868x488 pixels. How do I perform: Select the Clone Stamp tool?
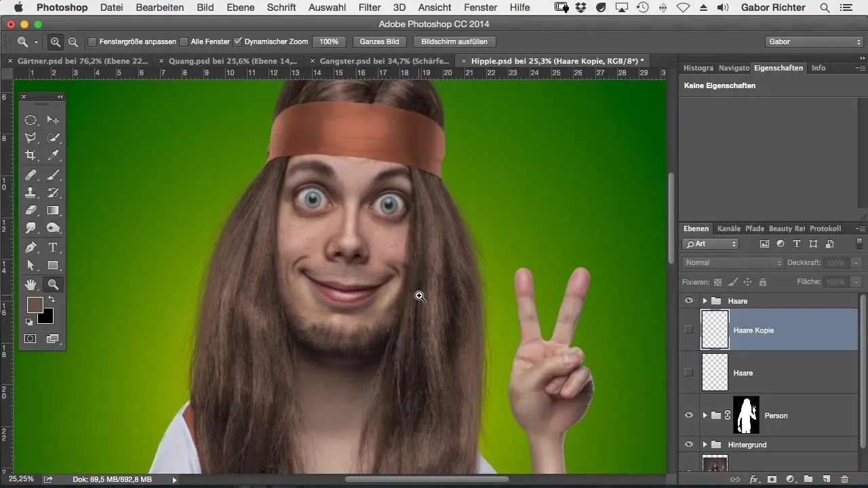[x=31, y=193]
